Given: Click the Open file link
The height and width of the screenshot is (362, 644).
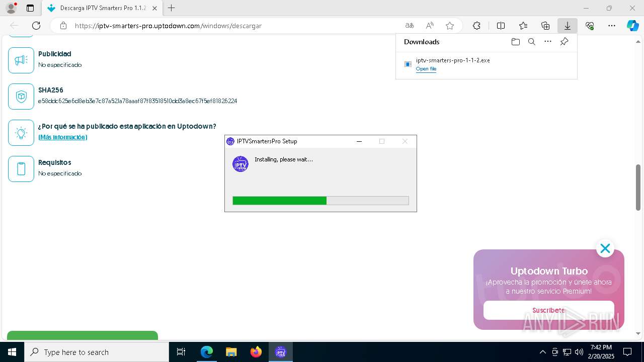Looking at the screenshot, I should tap(426, 69).
